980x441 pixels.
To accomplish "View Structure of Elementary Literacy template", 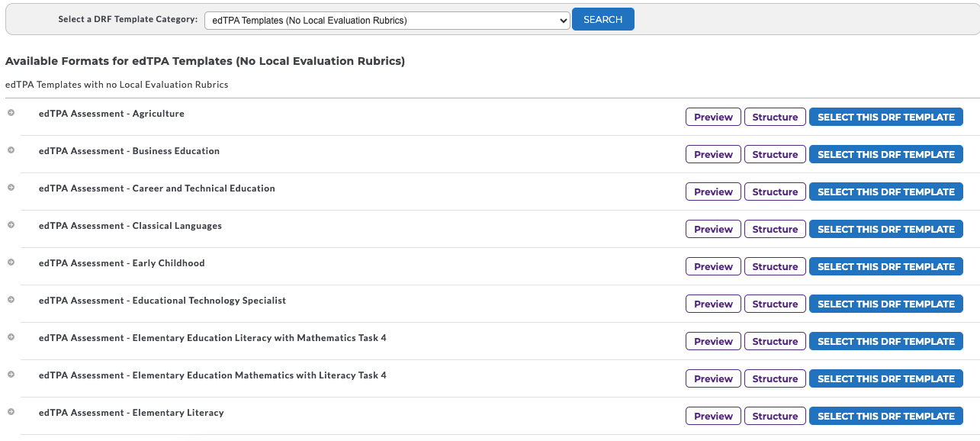I will (x=775, y=416).
